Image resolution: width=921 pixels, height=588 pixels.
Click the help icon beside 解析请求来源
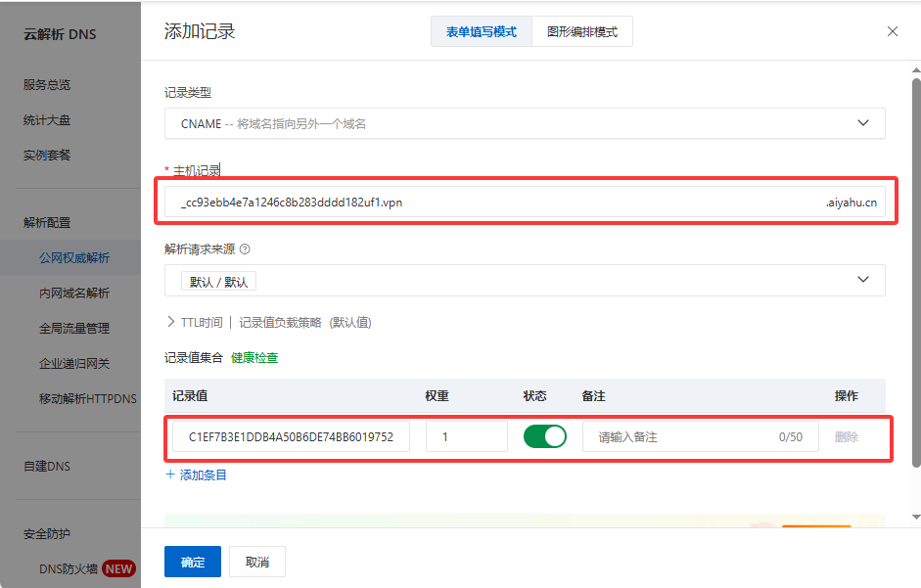(245, 249)
